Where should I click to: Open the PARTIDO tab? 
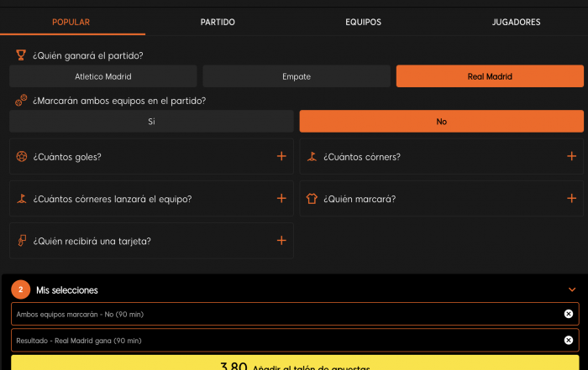click(x=218, y=22)
